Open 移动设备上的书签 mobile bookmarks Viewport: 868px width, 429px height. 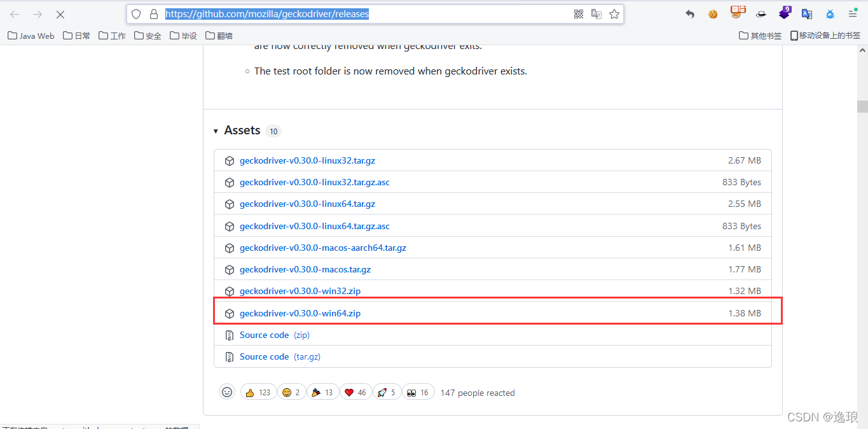pyautogui.click(x=825, y=36)
